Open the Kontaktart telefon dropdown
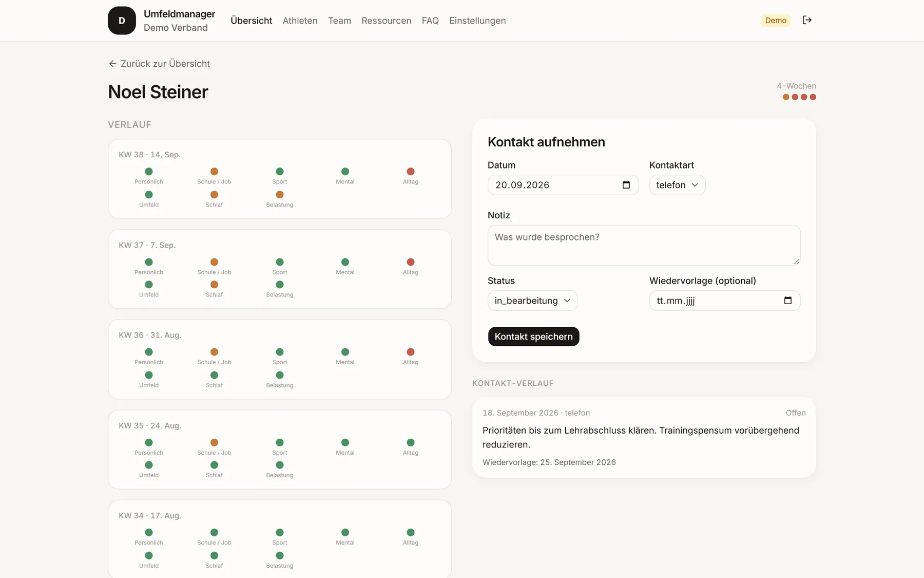This screenshot has height=578, width=924. point(677,185)
